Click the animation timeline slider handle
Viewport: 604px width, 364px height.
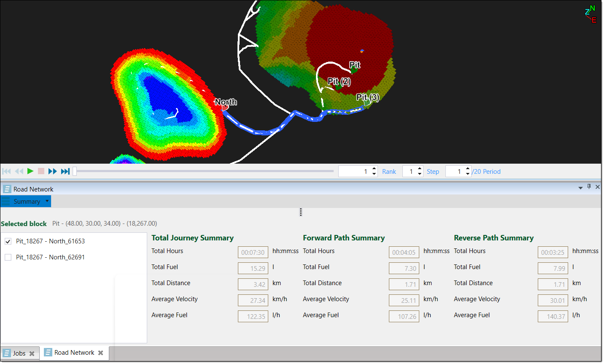75,171
